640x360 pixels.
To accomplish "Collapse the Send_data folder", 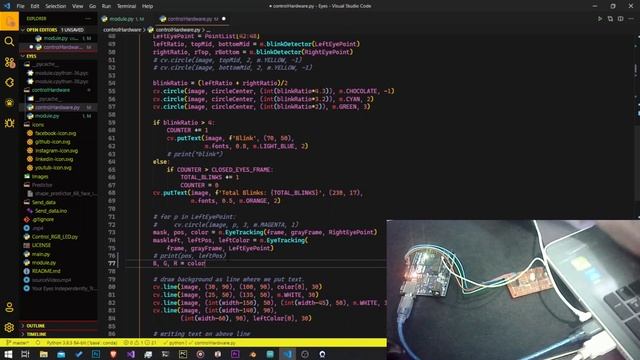I will coord(58,202).
